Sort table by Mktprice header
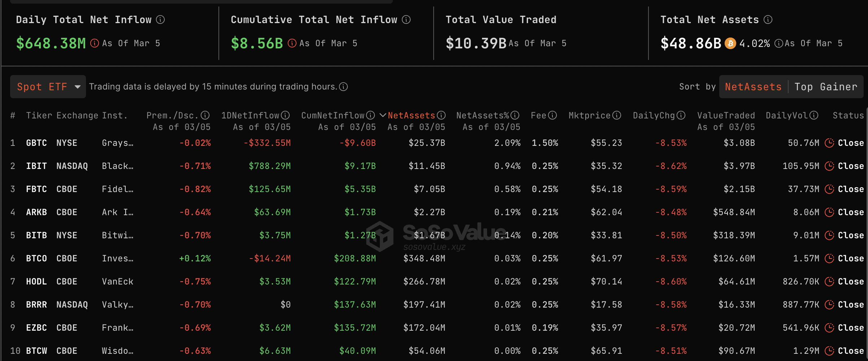Viewport: 868px width, 361px height. click(590, 116)
